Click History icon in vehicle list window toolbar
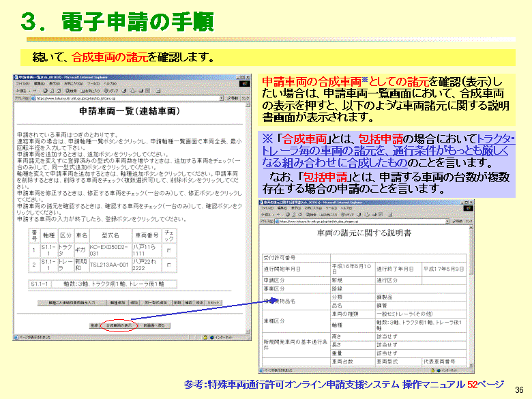Viewport: 532px width, 399px height. (125, 91)
